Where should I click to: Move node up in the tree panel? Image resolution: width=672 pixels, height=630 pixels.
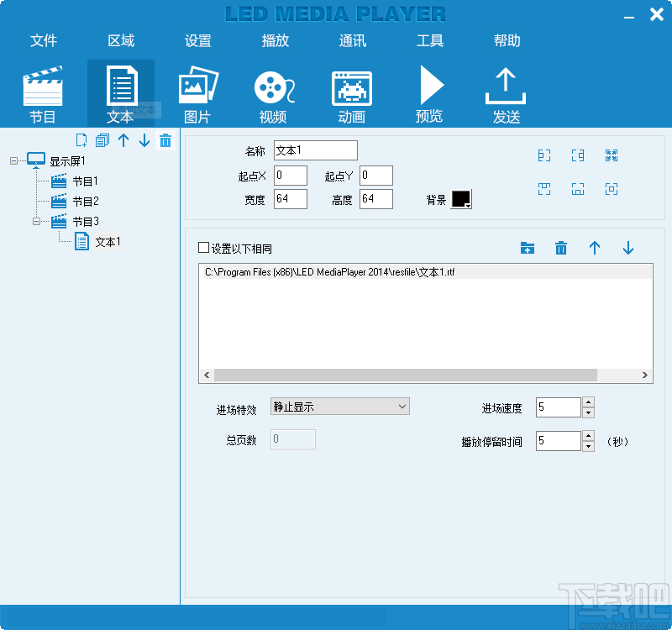(x=123, y=140)
